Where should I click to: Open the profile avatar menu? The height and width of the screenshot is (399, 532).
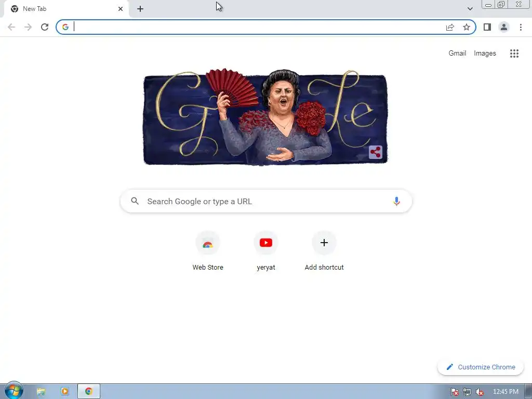click(504, 27)
